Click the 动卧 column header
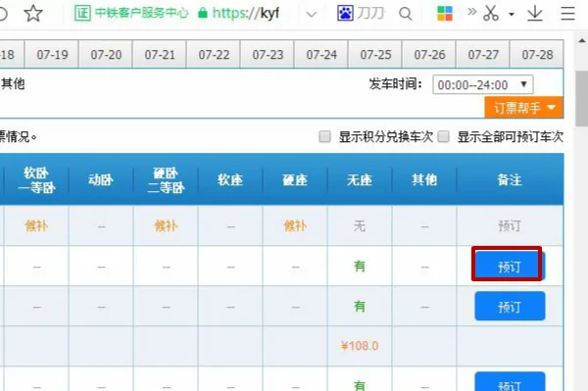Image resolution: width=588 pixels, height=391 pixels. click(101, 180)
